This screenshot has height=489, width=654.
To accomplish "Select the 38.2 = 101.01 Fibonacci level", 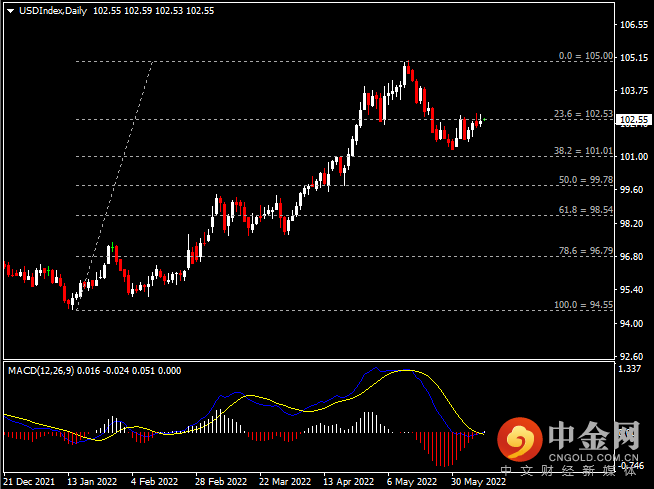I will tap(583, 151).
